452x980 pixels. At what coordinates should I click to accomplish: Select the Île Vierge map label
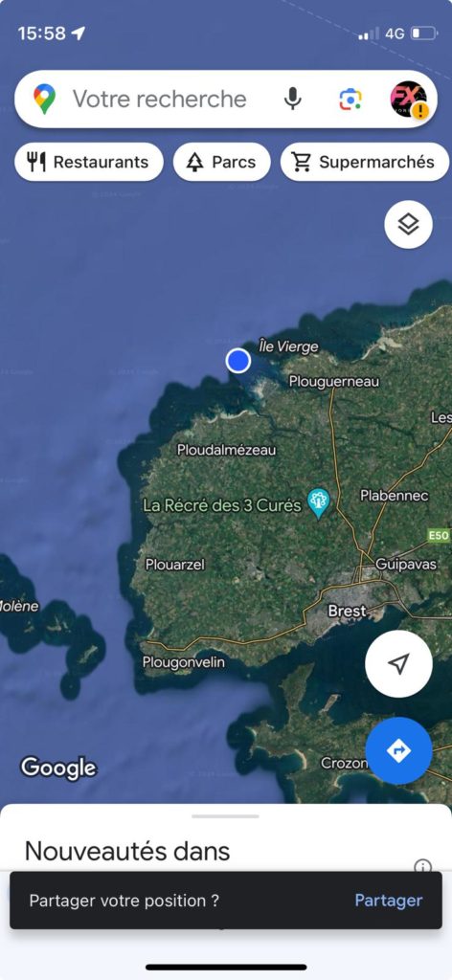[x=288, y=346]
